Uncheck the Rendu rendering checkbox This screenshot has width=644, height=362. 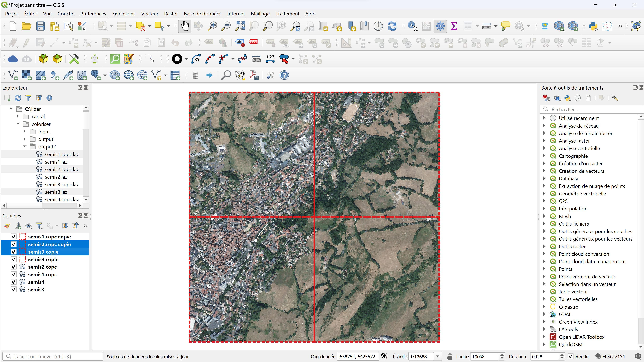coord(571,356)
